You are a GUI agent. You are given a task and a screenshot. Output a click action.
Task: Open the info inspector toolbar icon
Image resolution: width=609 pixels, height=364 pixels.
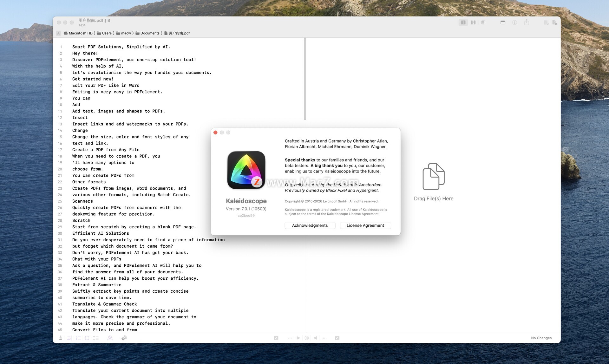(514, 23)
